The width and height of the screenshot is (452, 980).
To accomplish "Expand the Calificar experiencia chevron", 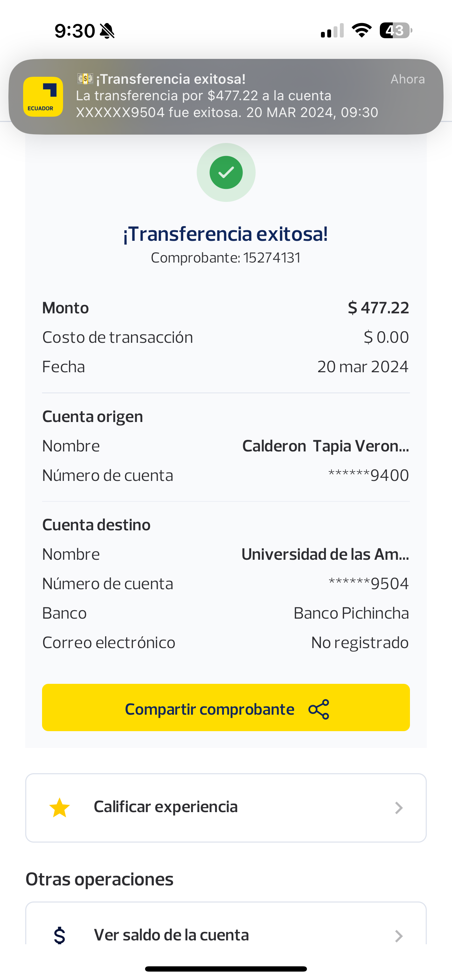I will (398, 808).
